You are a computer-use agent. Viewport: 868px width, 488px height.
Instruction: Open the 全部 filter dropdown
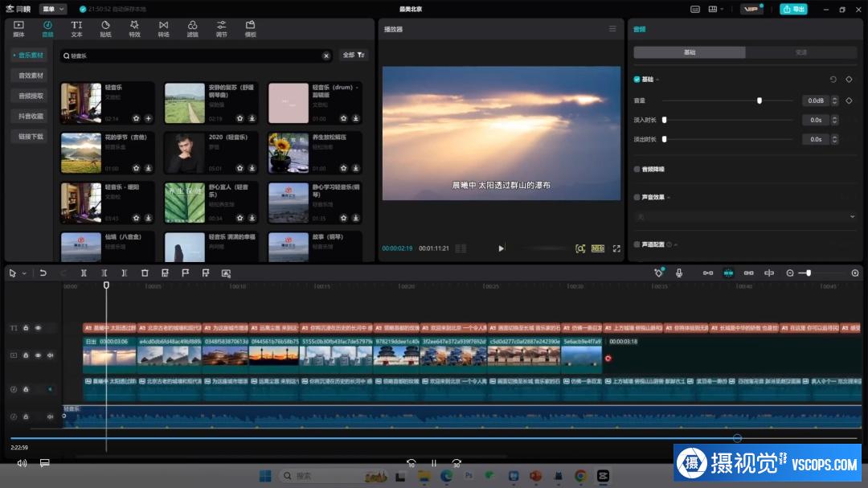(x=353, y=55)
